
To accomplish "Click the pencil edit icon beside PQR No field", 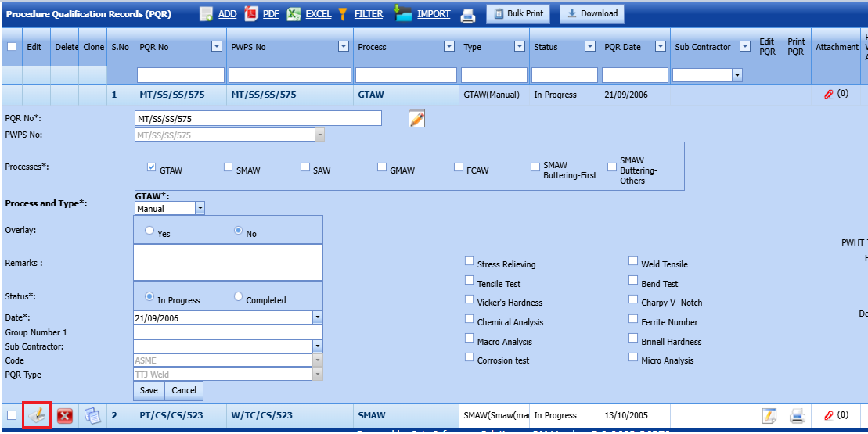I will tap(417, 118).
